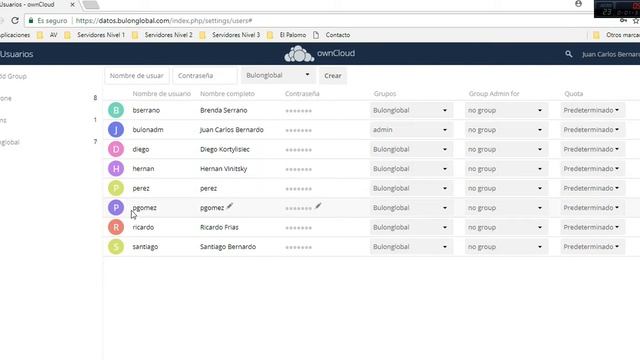Close the Usuarios - ownCloud tab
640x360 pixels.
[72, 5]
